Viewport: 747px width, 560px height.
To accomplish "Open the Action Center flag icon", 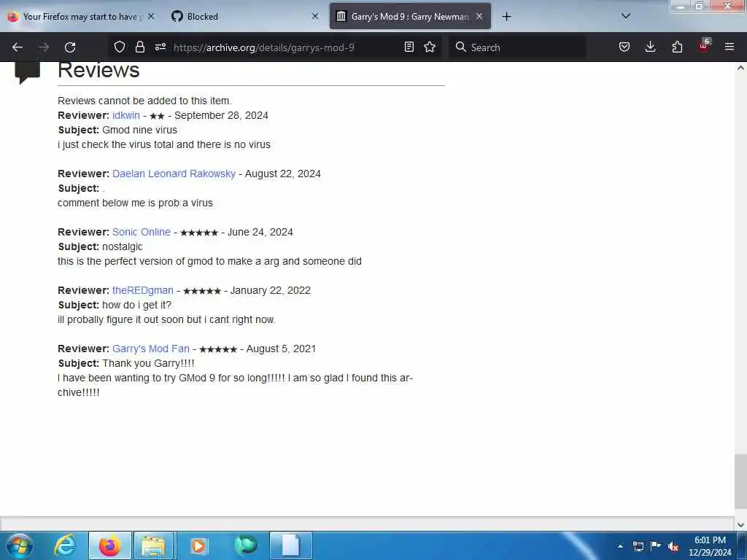I will (x=656, y=545).
